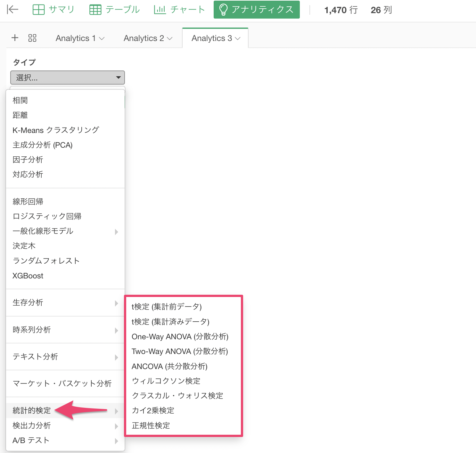The image size is (476, 453).
Task: Switch to the Analytics 2 tab
Action: 148,38
